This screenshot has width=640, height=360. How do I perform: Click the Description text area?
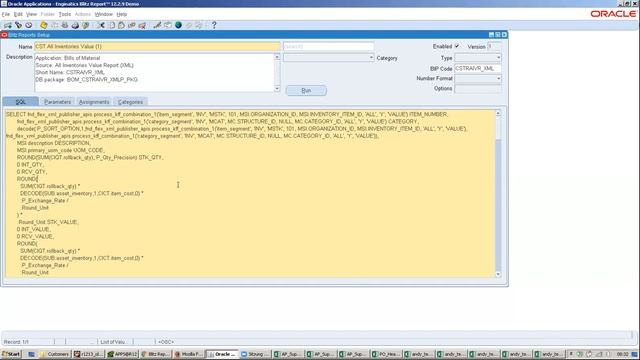tap(154, 73)
